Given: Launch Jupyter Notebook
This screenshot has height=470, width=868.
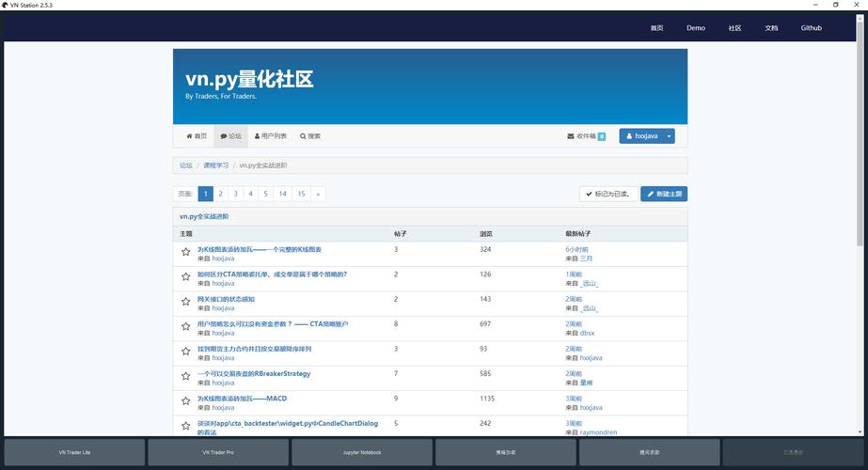Looking at the screenshot, I should (362, 452).
